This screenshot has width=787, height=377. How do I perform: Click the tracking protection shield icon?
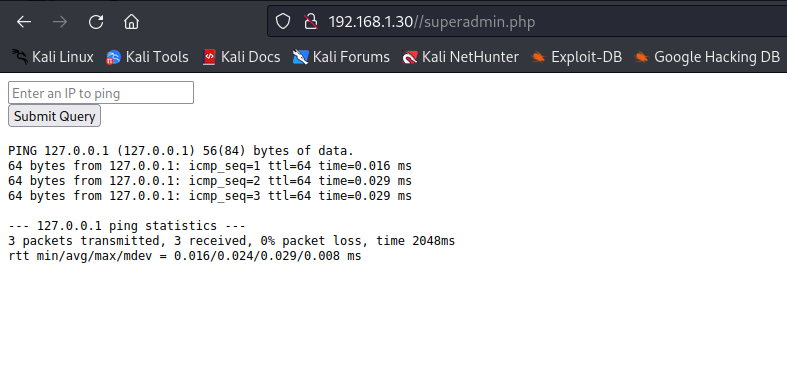pyautogui.click(x=283, y=22)
